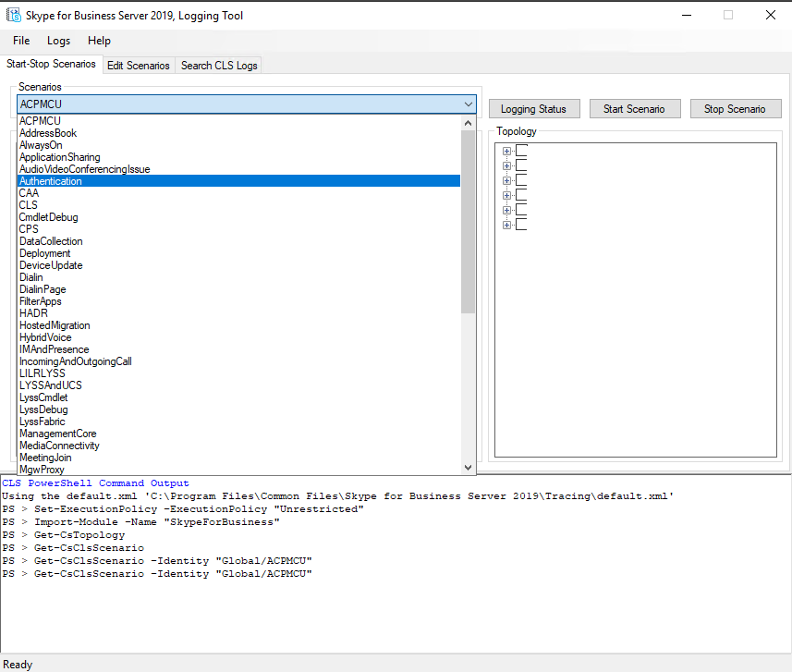Collapse the Scenarios combo box arrow
This screenshot has height=672, width=792.
(x=468, y=104)
